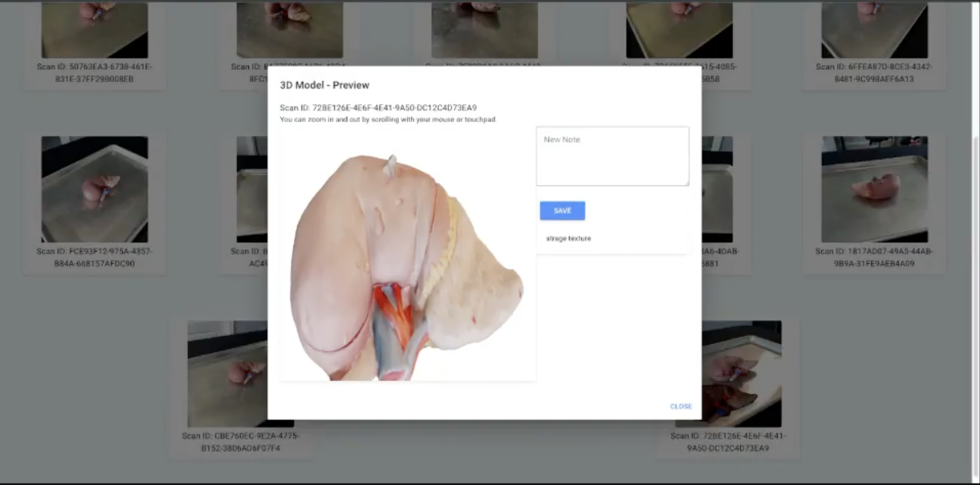980x485 pixels.
Task: Click Scan ID label FCE93F12-975A-4357
Action: tap(94, 257)
